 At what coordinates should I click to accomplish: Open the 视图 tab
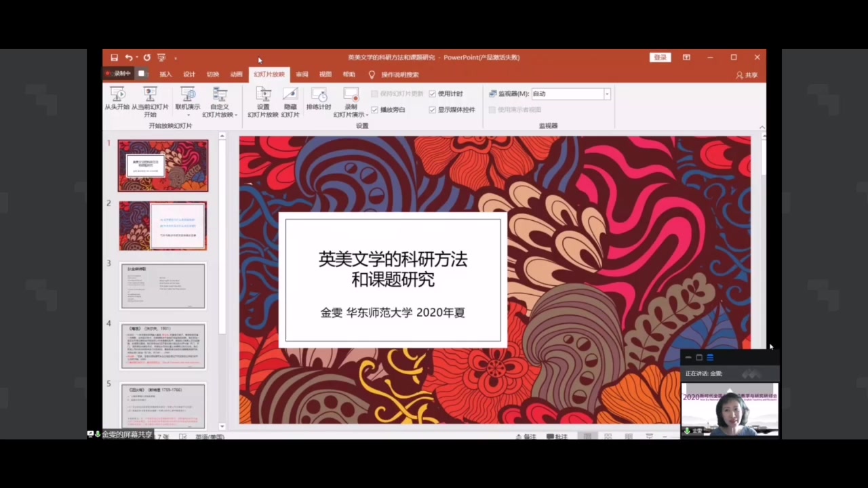325,75
